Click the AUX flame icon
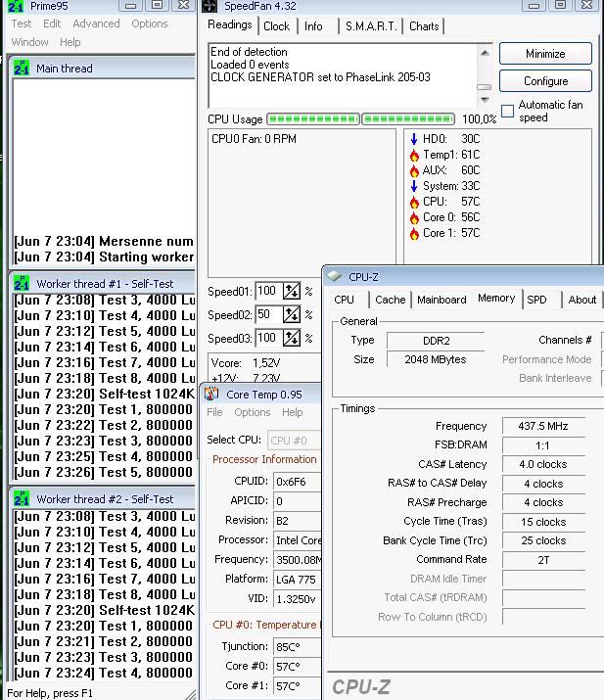The height and width of the screenshot is (700, 604). (414, 170)
